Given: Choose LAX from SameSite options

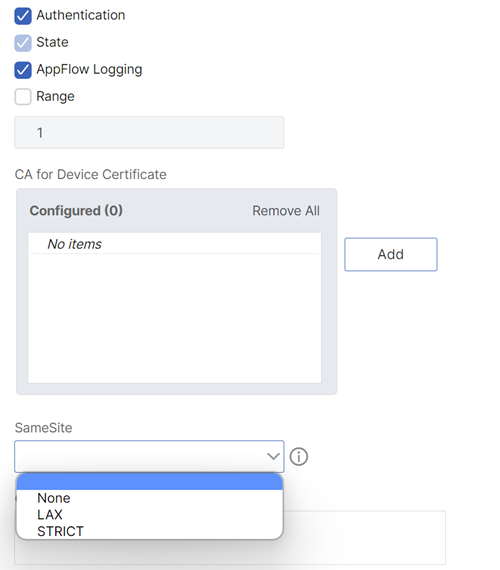Looking at the screenshot, I should [x=149, y=515].
